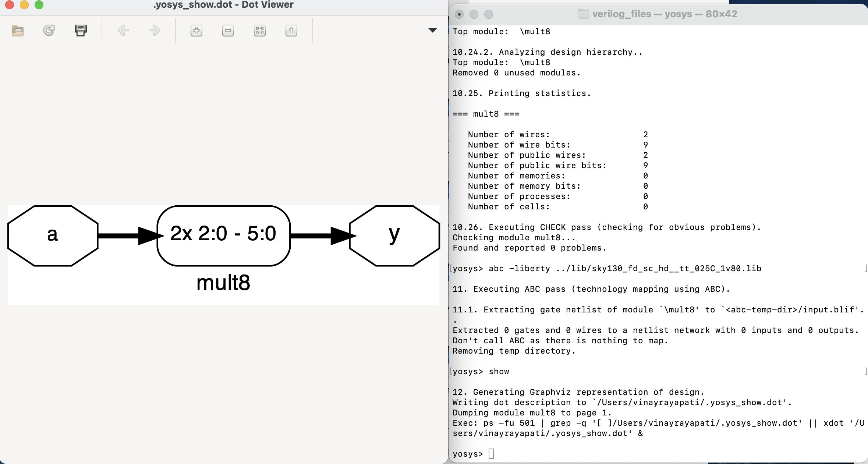Reload the yosys_show.dot graph
The width and height of the screenshot is (868, 464).
[49, 31]
